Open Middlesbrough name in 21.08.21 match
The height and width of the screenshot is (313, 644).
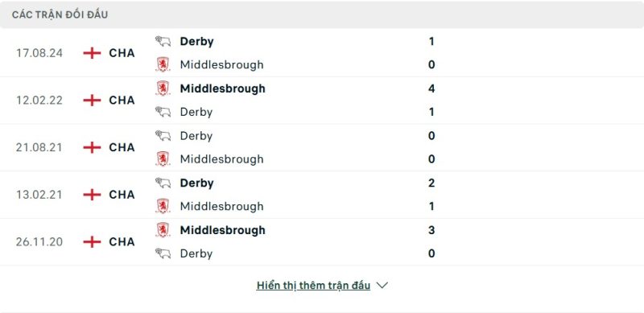(222, 159)
